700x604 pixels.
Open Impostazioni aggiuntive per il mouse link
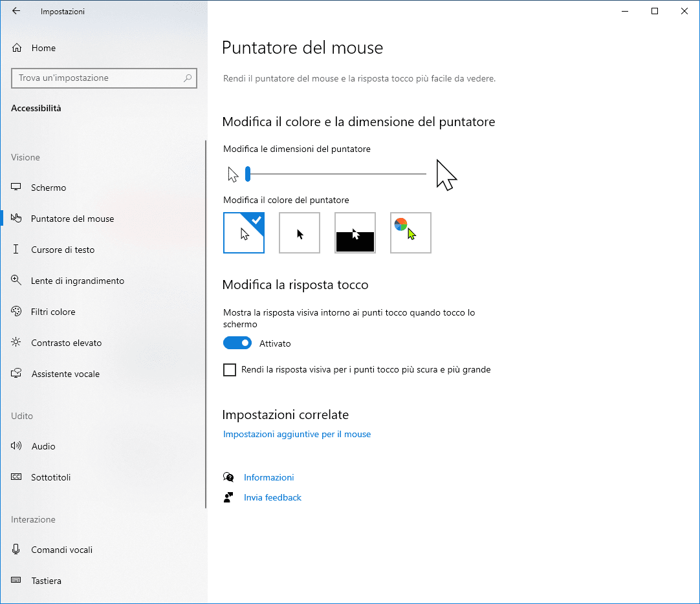click(297, 434)
